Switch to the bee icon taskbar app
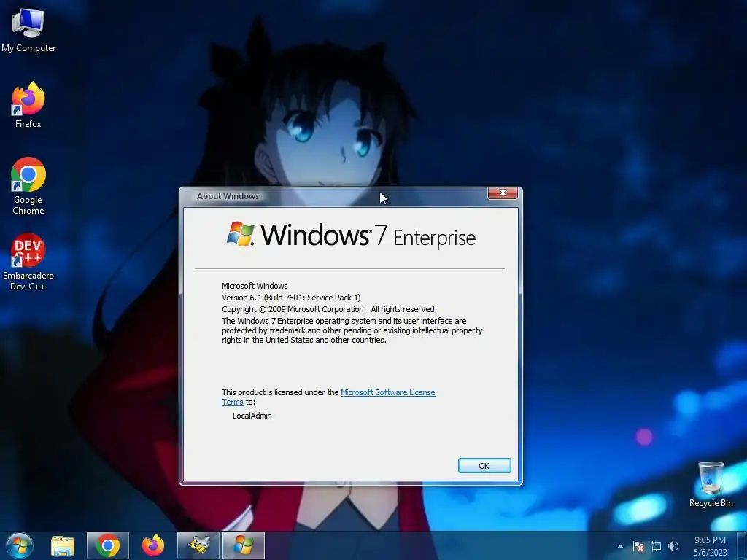 click(198, 545)
